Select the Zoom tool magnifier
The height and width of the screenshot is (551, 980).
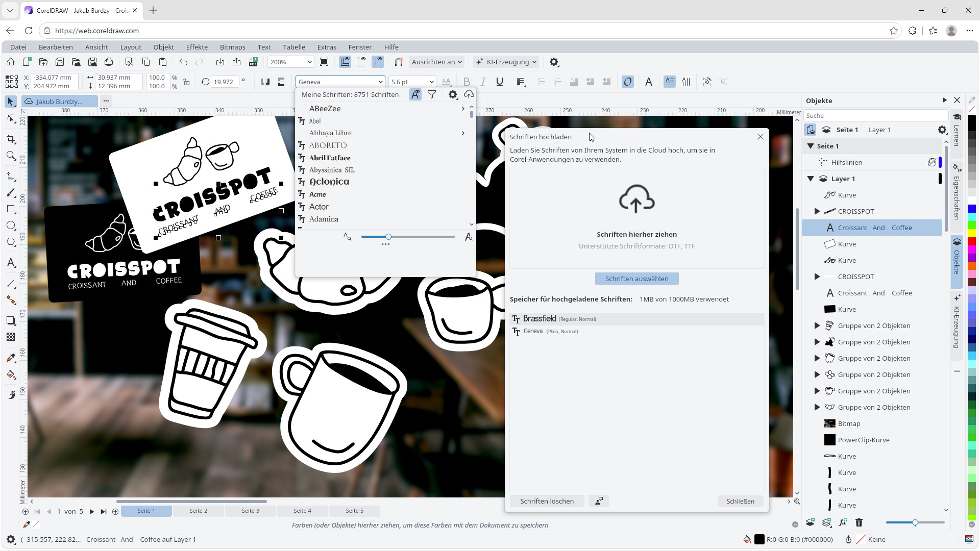(11, 156)
